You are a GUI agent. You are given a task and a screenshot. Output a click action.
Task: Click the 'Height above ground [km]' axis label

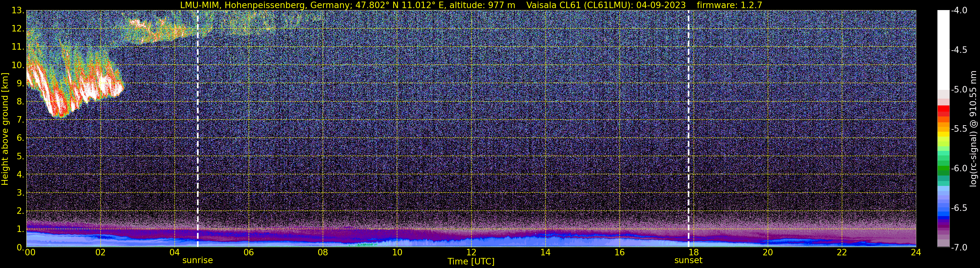tap(5, 129)
